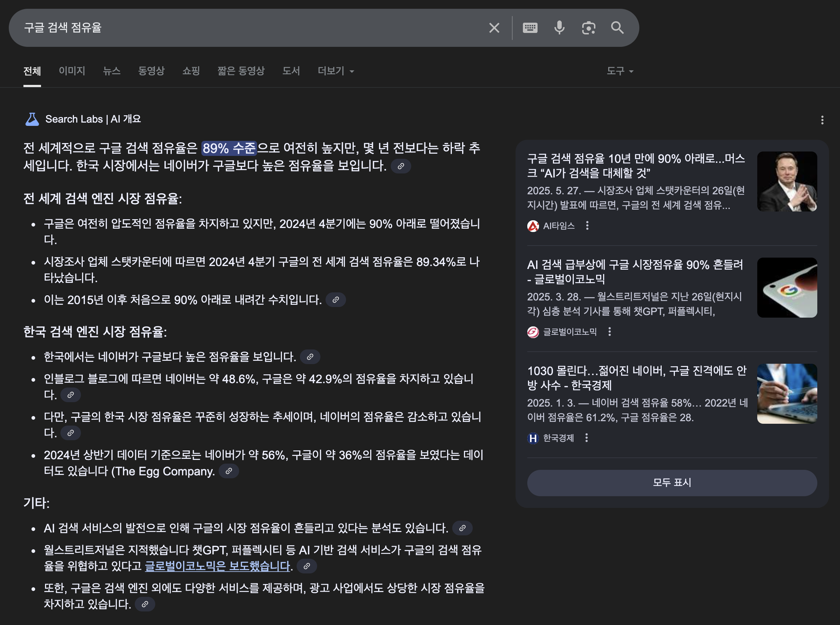Open source link after the 2015년 이후 sentence
The image size is (840, 625).
[x=335, y=300]
